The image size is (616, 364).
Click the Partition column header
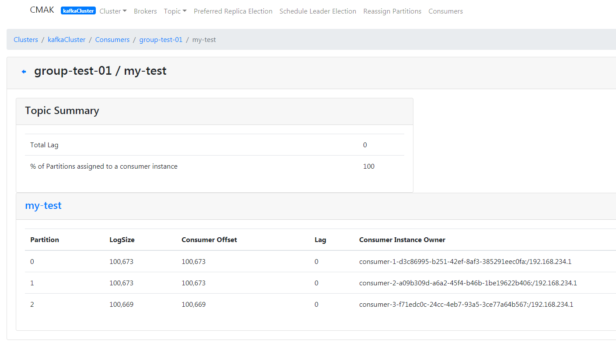click(45, 240)
